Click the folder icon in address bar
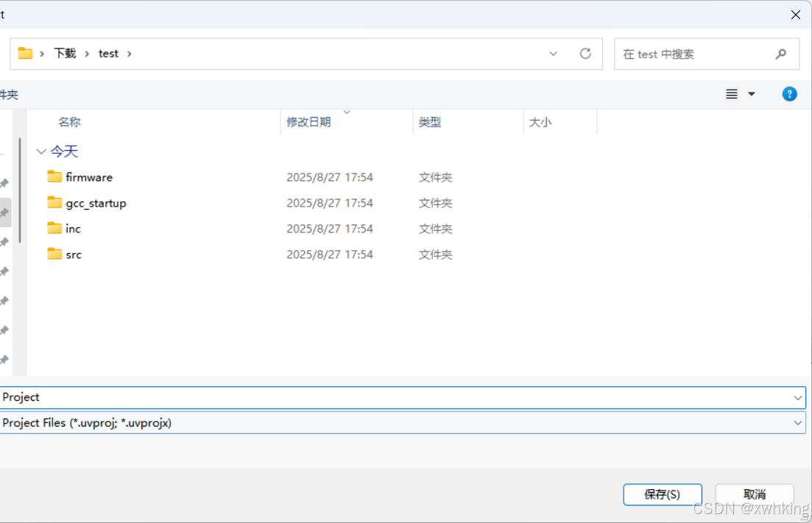The width and height of the screenshot is (812, 523). pos(25,53)
